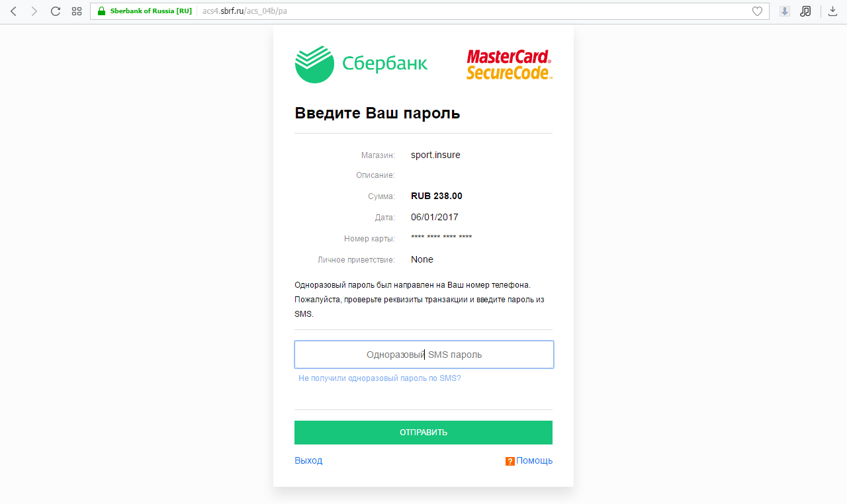
Task: Click the Sberbank of Russia certificate badge
Action: pos(151,11)
